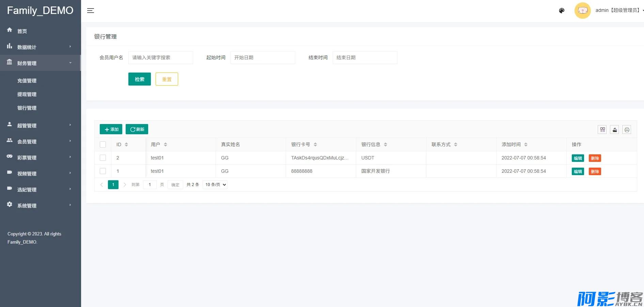
Task: Click the admin user avatar
Action: tap(582, 11)
